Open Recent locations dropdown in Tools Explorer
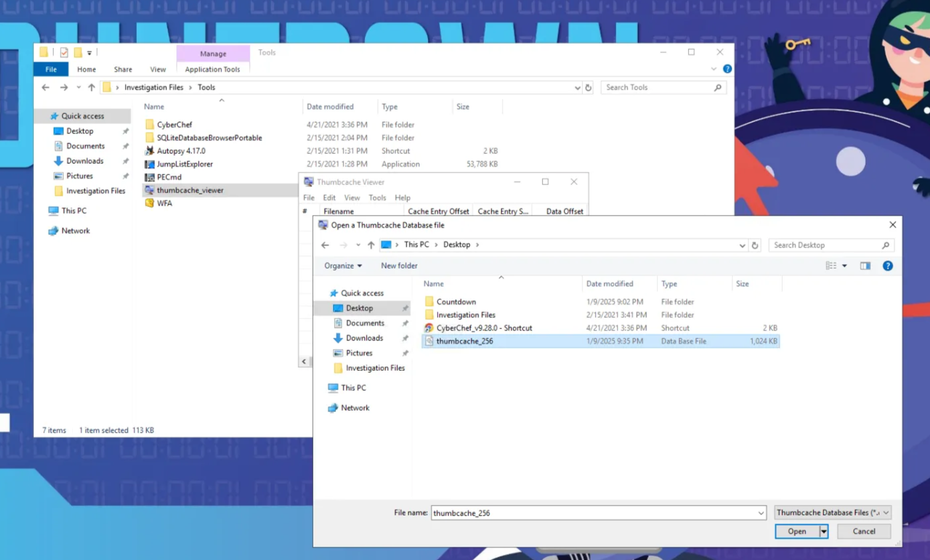Viewport: 930px width, 560px height. click(78, 88)
